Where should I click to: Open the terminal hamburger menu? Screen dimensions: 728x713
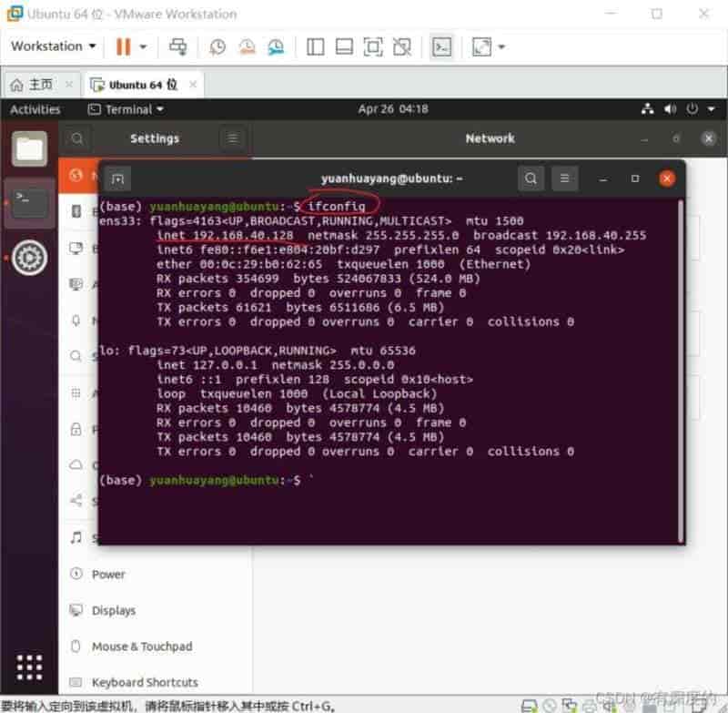(x=565, y=178)
